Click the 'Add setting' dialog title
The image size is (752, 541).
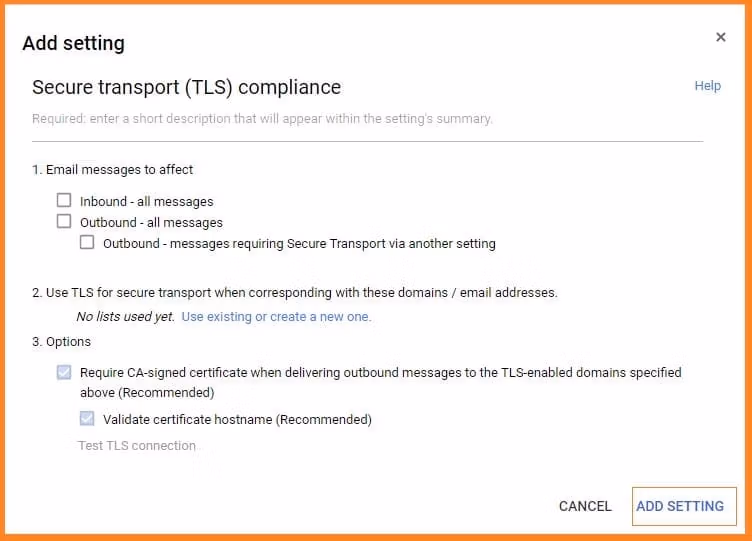[x=74, y=43]
